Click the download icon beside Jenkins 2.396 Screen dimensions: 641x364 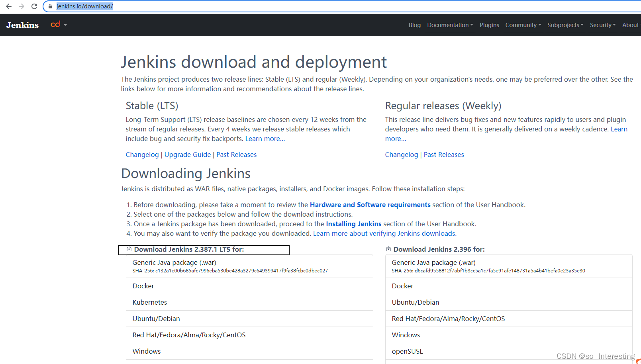pyautogui.click(x=388, y=249)
